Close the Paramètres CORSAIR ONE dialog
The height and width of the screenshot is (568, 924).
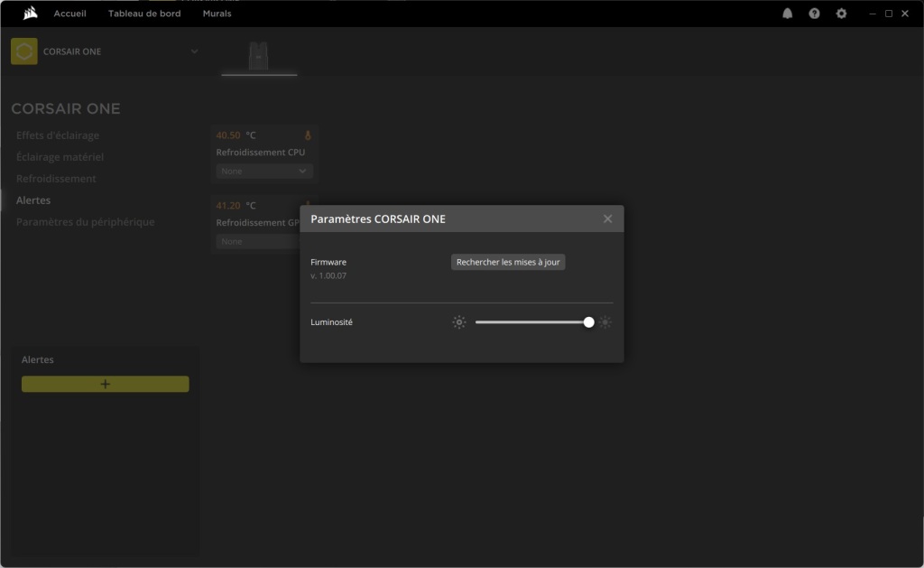click(x=607, y=219)
